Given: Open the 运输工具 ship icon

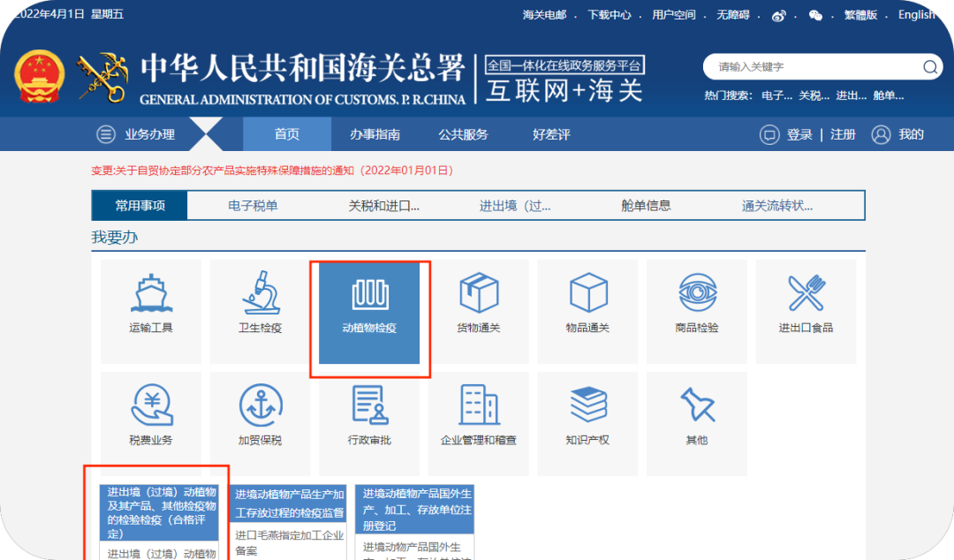Looking at the screenshot, I should (151, 293).
